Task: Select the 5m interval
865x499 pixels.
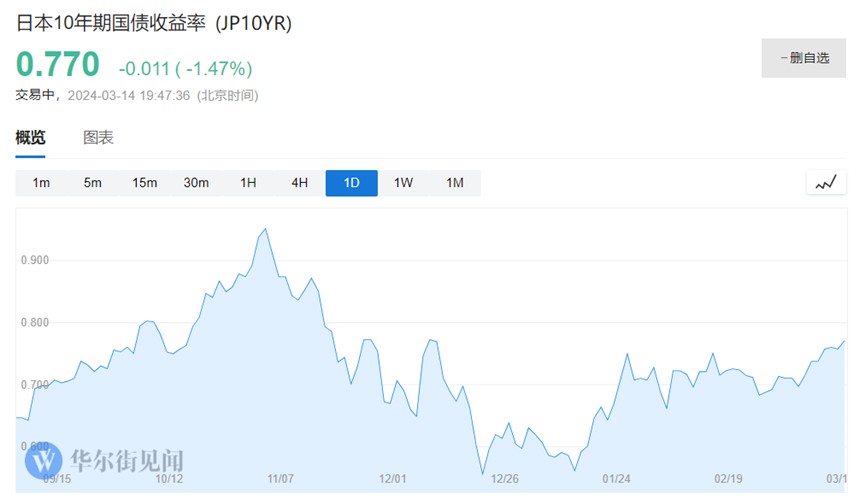Action: coord(93,183)
